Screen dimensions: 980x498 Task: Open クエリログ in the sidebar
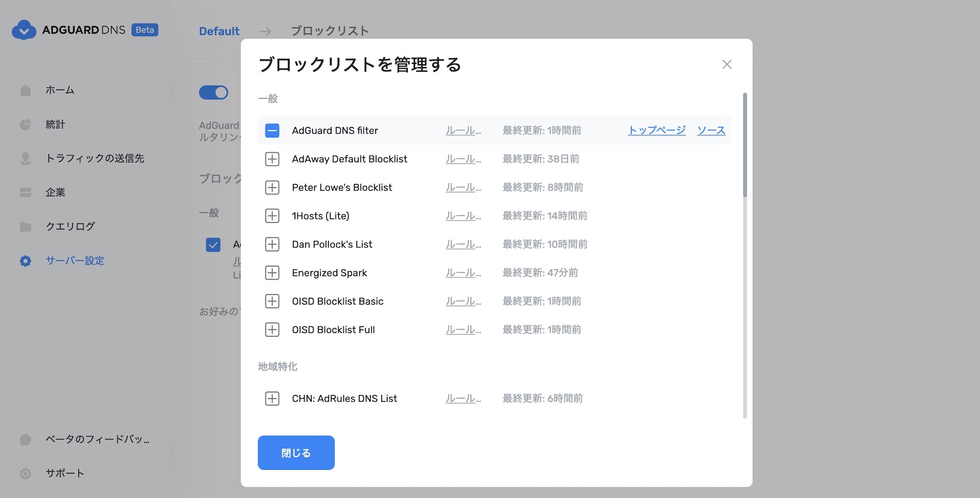point(70,226)
